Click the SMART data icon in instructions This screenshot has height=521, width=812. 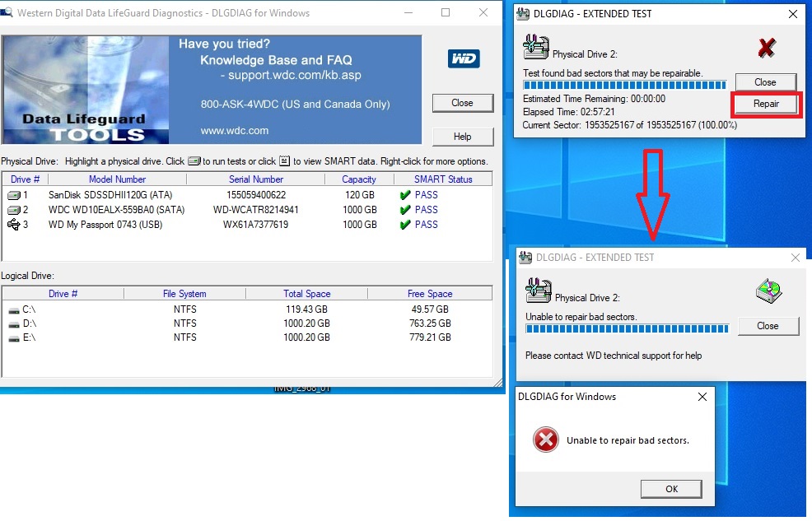pos(284,160)
